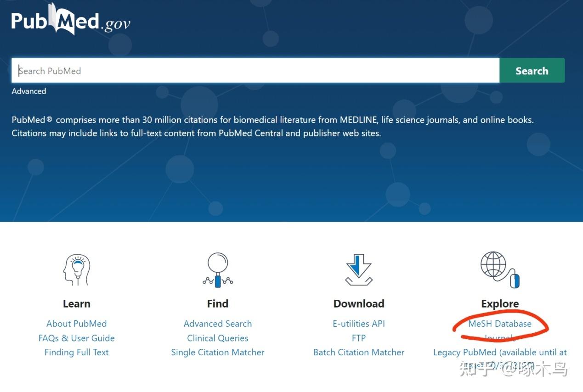Image resolution: width=583 pixels, height=392 pixels.
Task: Open FAQs & User Guide link
Action: click(77, 338)
